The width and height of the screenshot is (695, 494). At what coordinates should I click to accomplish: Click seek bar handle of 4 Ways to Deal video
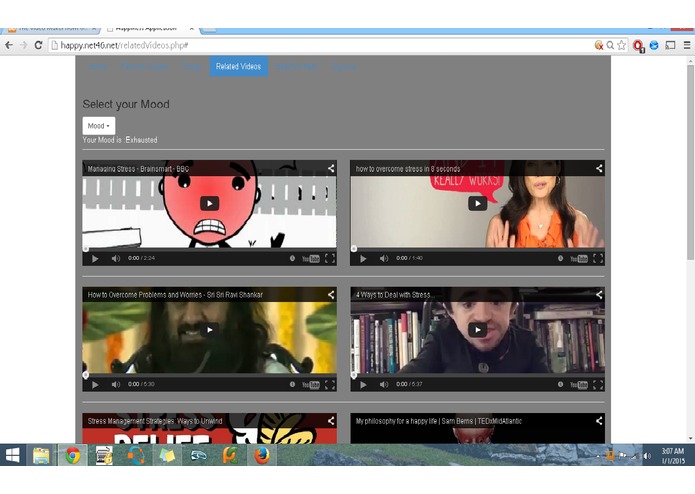coord(353,375)
